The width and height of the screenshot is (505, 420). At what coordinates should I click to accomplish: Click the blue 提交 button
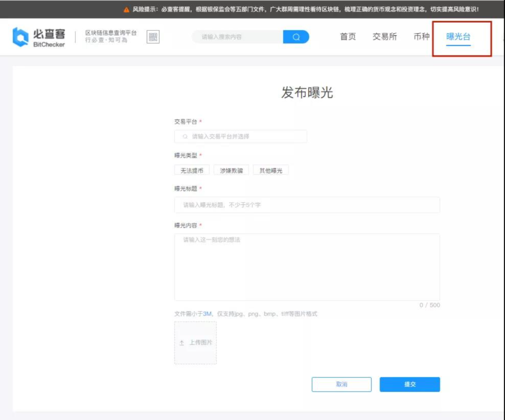(x=410, y=384)
